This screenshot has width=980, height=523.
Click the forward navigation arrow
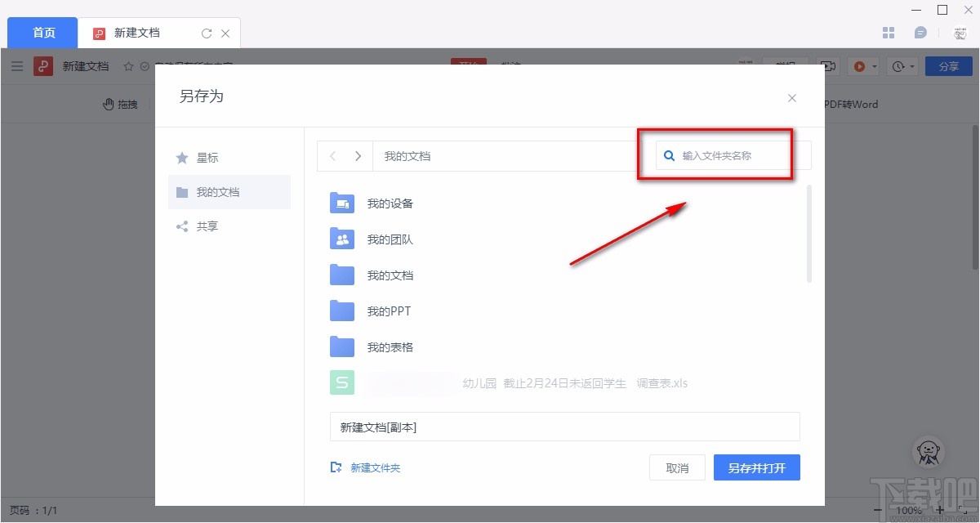point(358,156)
